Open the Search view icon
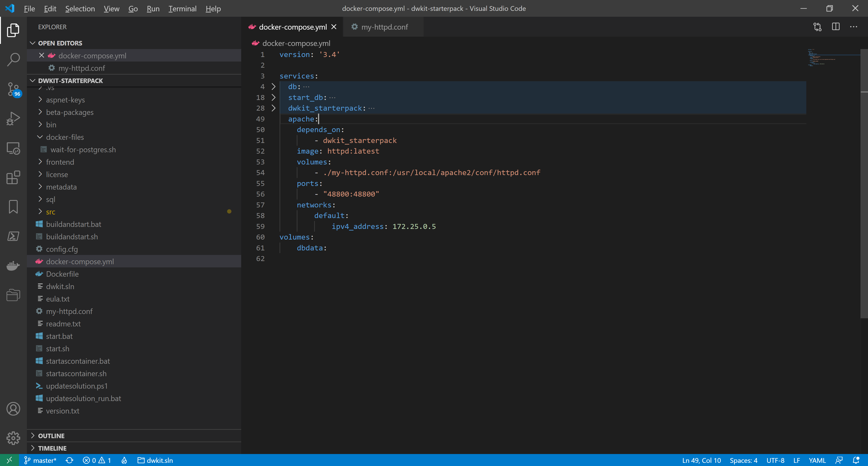The height and width of the screenshot is (466, 868). (13, 59)
